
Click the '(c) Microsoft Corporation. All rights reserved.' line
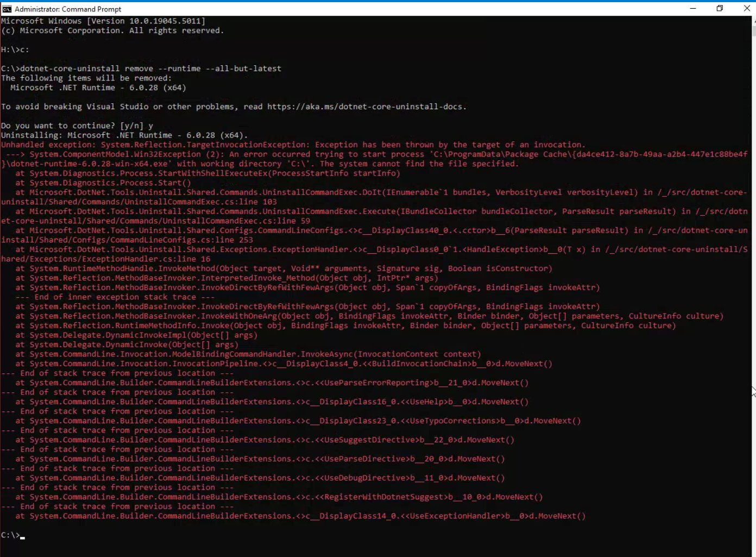112,30
